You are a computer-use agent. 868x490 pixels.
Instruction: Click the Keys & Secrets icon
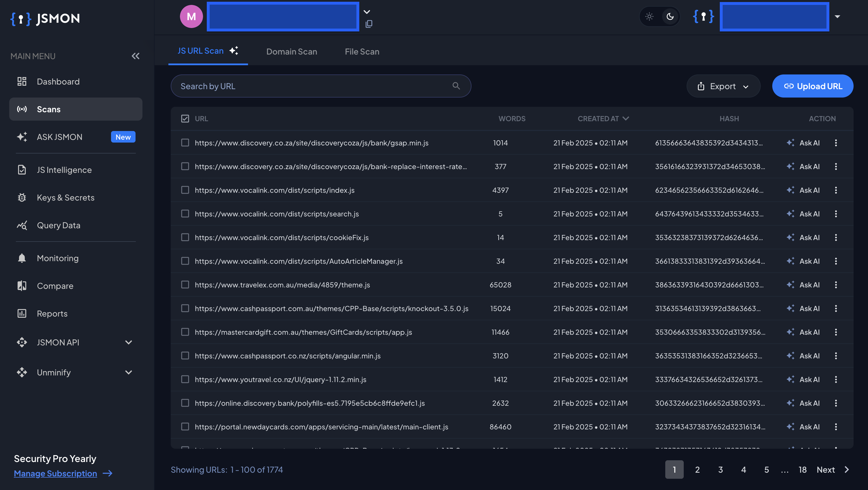tap(22, 198)
